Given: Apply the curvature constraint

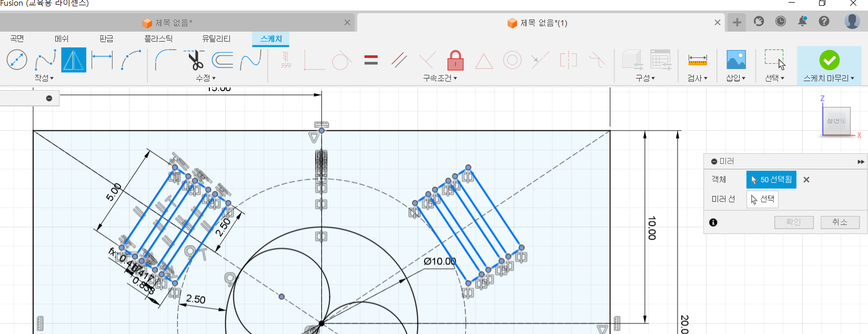Looking at the screenshot, I should point(597,60).
